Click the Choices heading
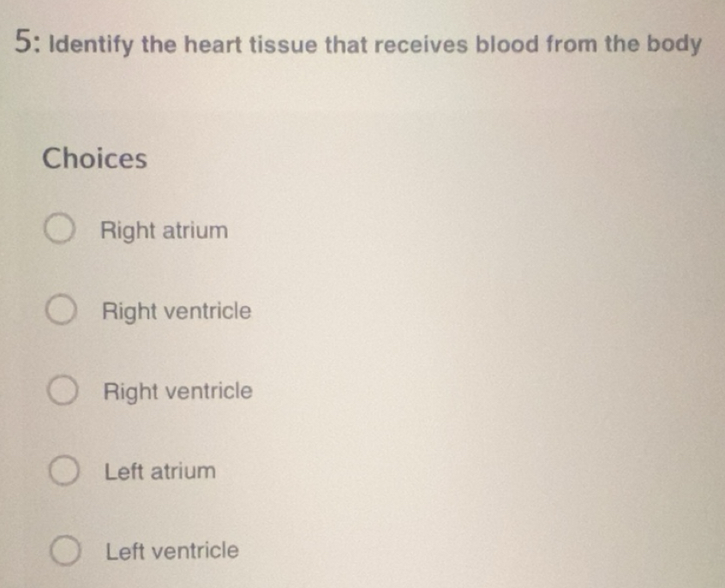725x588 pixels. point(95,158)
